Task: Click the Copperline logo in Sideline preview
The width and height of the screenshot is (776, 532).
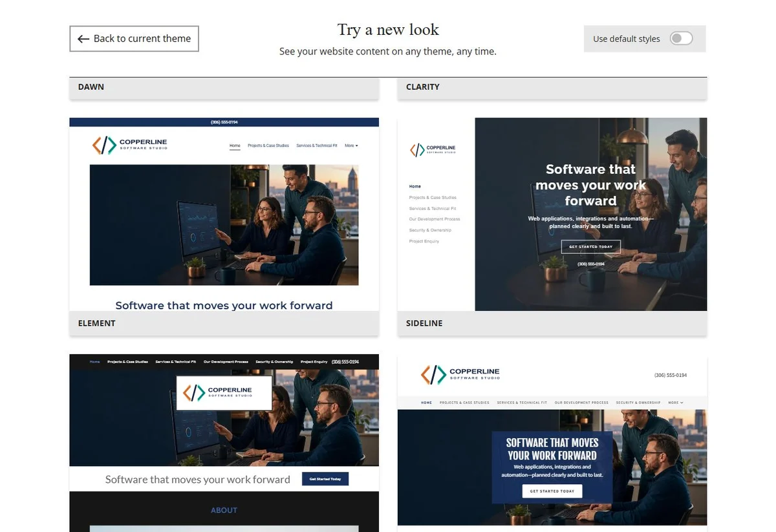Action: click(433, 150)
